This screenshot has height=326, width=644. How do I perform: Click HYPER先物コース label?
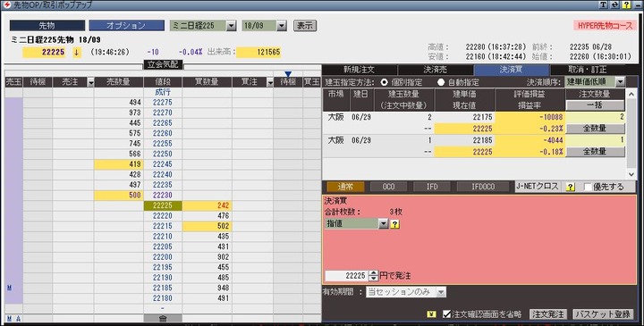(x=605, y=25)
